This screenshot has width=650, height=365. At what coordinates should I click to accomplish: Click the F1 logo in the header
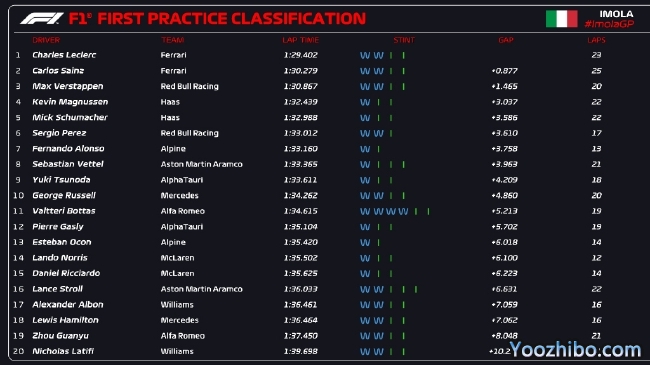click(x=41, y=19)
